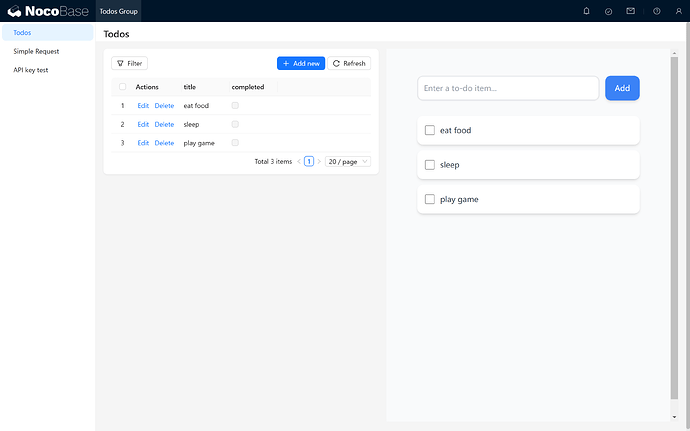Image resolution: width=690 pixels, height=431 pixels.
Task: Tick the select-all checkbox in table header
Action: click(123, 87)
